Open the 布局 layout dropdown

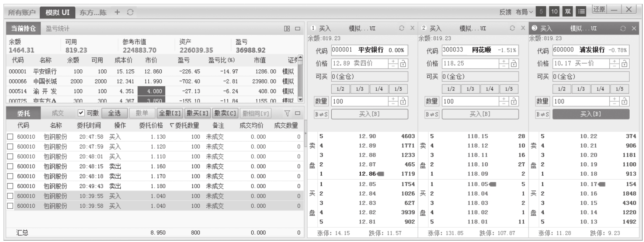click(524, 12)
